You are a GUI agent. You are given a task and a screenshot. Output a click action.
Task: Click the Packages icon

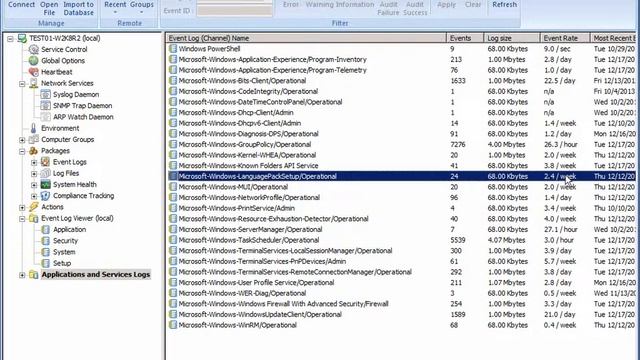pos(33,151)
